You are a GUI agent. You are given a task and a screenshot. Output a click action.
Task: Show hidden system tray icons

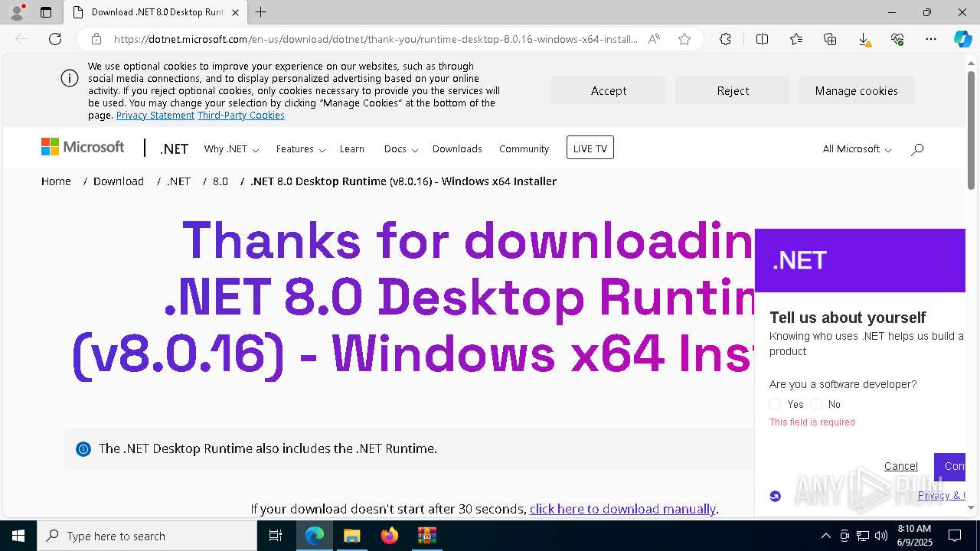825,536
